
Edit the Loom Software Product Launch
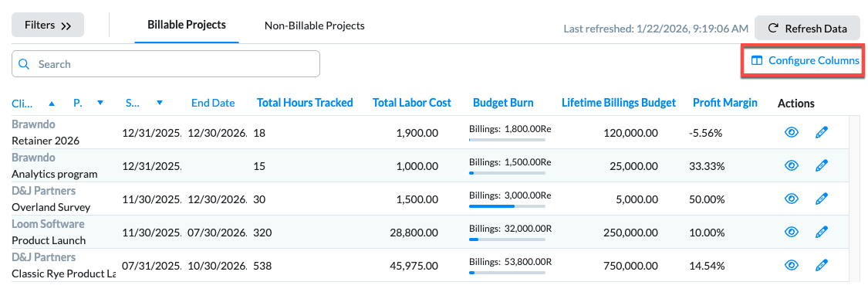pyautogui.click(x=822, y=232)
